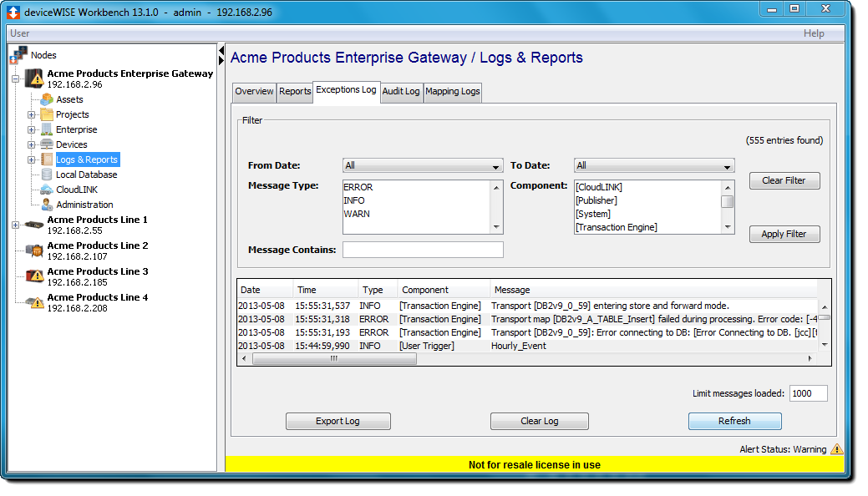Viewport: 868px width, 496px height.
Task: Click the Date column header
Action: (265, 290)
